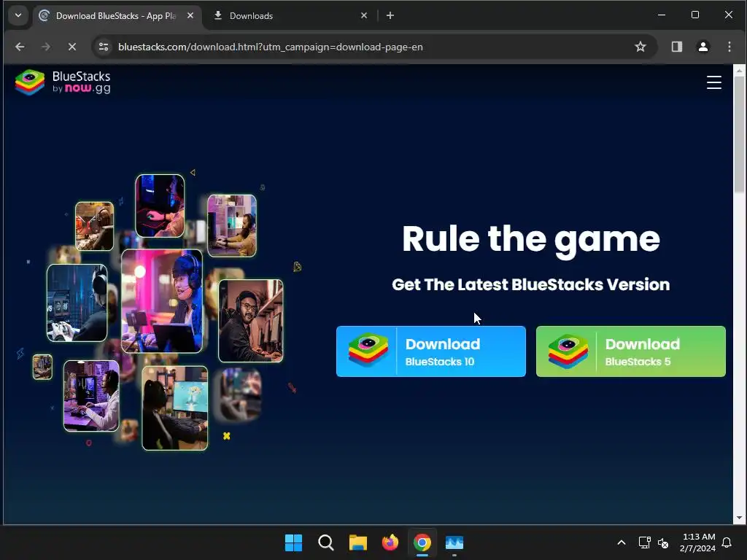Download BlueStacks 10
Viewport: 747px width, 560px height.
point(430,351)
